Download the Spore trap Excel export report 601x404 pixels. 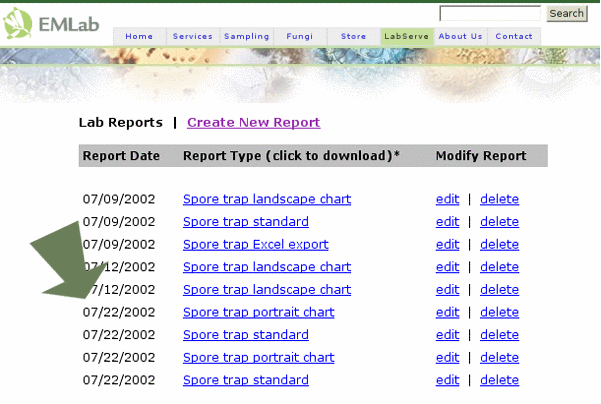click(256, 245)
